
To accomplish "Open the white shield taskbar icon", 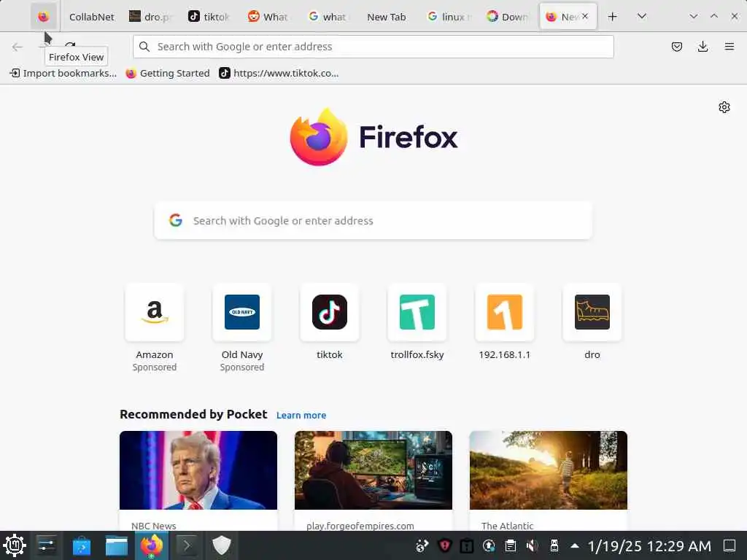I will coord(222,545).
